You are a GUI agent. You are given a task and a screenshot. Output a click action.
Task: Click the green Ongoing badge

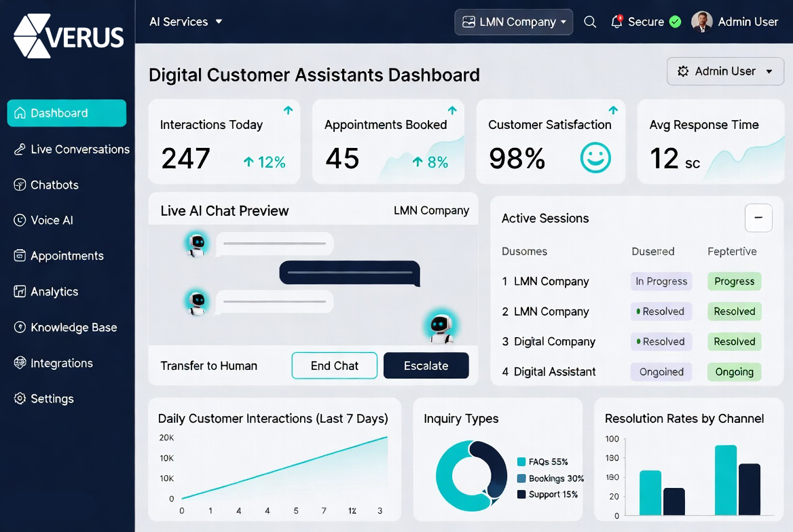tap(735, 372)
